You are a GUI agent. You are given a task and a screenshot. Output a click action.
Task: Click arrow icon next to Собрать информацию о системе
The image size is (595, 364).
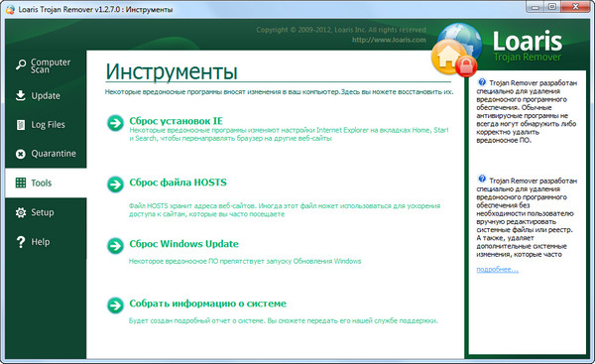click(115, 305)
